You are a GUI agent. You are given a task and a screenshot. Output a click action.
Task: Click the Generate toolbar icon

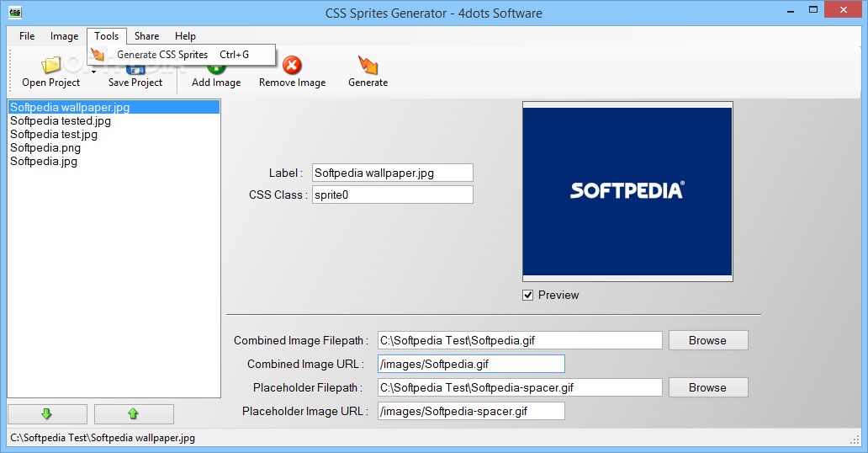[x=368, y=66]
